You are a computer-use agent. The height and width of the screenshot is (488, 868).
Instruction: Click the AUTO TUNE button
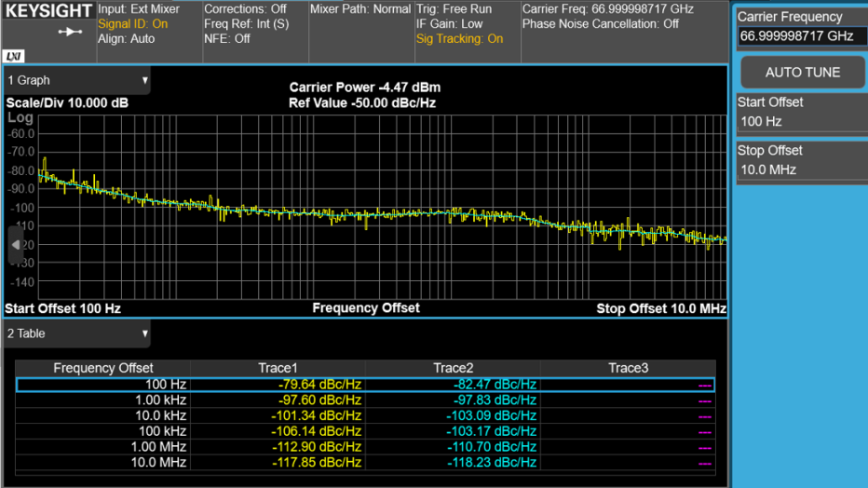coord(803,72)
